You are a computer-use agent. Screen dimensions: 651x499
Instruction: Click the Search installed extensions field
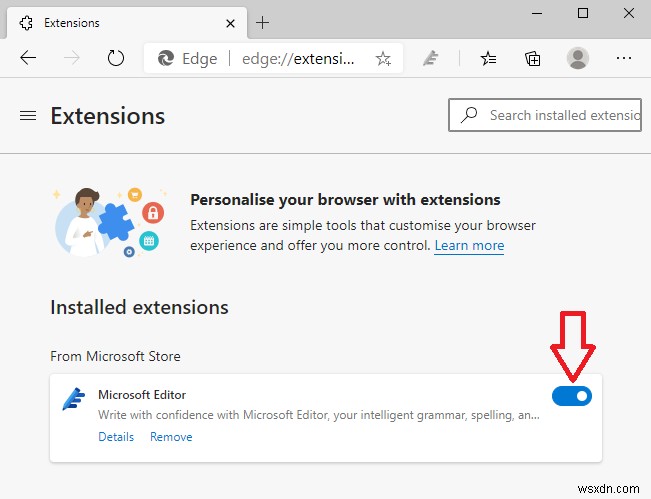(545, 115)
